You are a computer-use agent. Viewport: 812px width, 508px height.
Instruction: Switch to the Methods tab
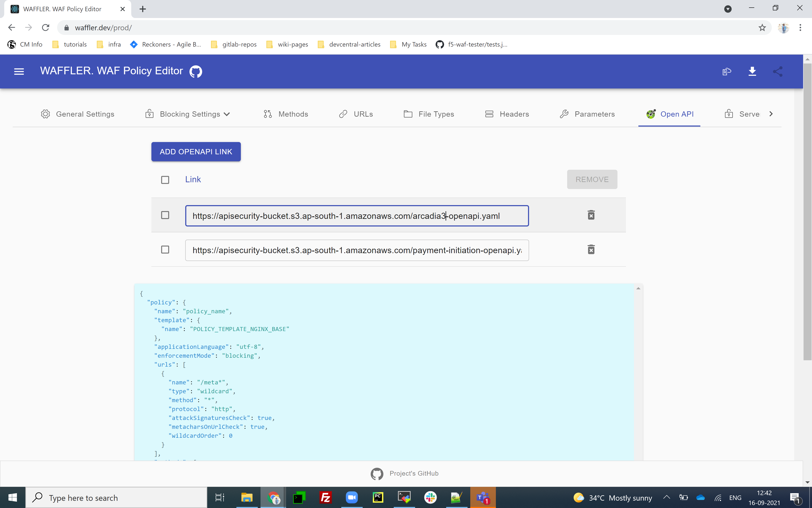[x=285, y=114]
